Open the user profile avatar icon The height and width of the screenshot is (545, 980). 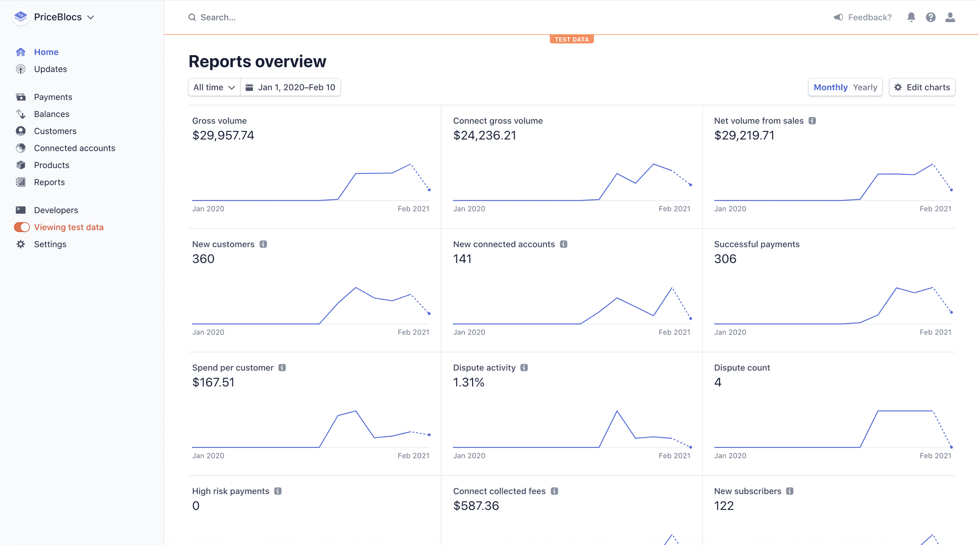[950, 17]
